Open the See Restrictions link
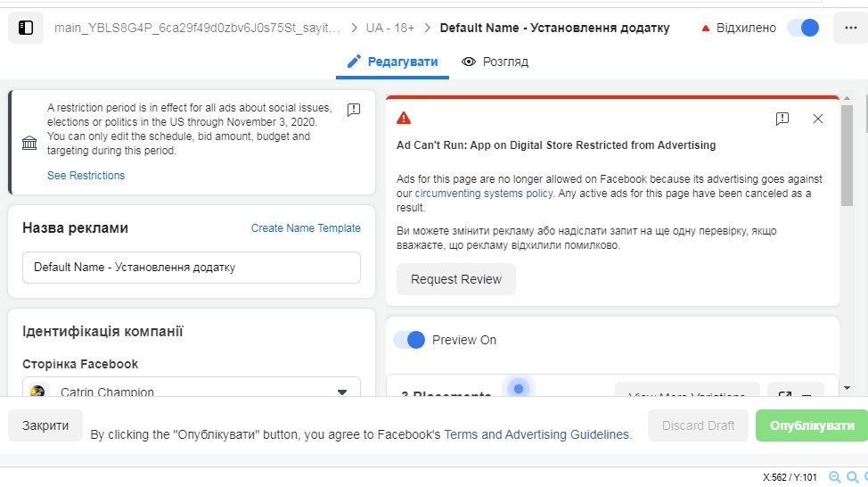 tap(86, 176)
